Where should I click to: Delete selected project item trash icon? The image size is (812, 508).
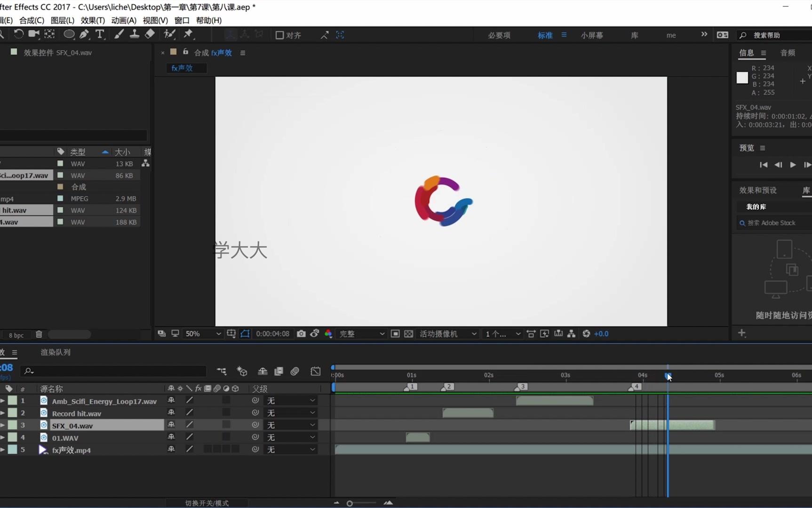coord(39,334)
